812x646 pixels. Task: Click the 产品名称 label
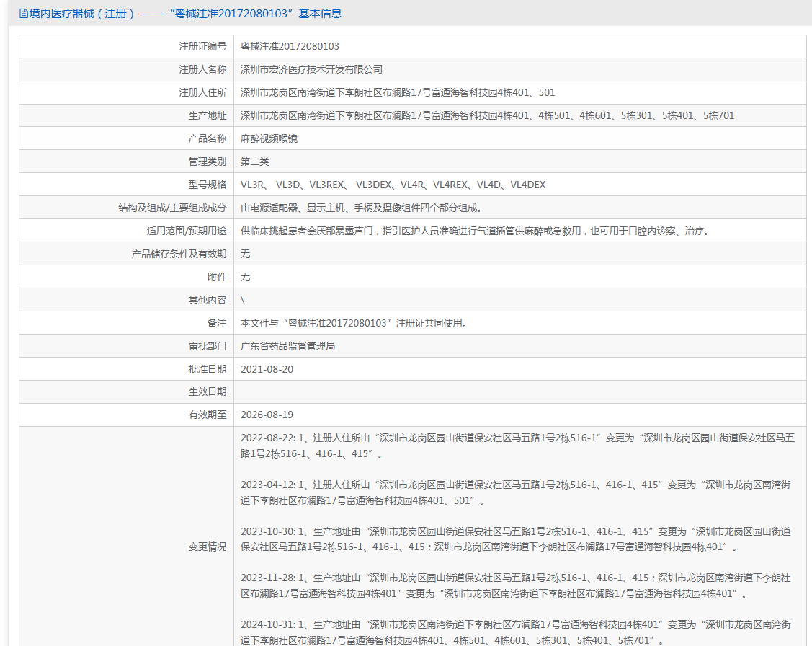tap(208, 139)
